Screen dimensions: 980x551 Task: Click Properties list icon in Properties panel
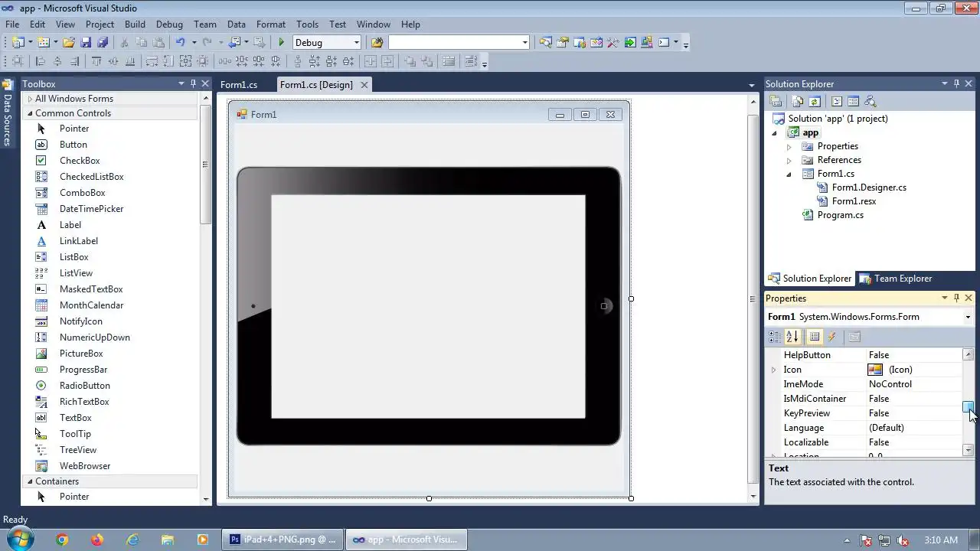point(815,337)
